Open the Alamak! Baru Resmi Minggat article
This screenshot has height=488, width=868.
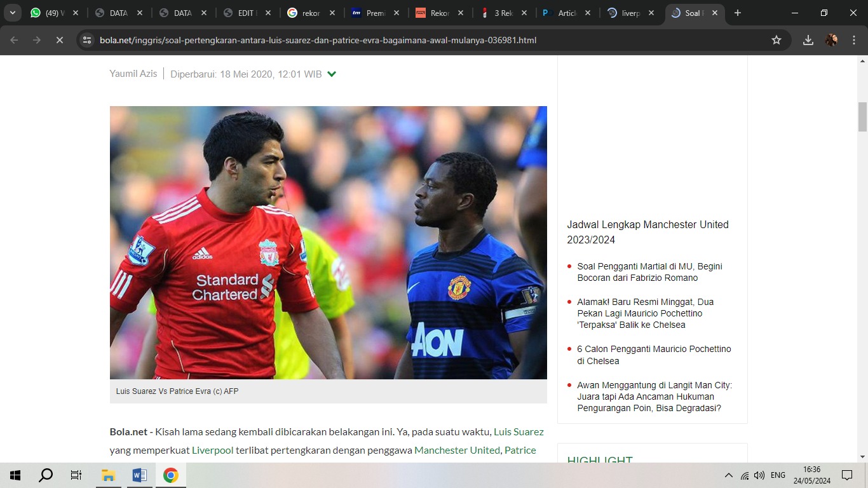click(645, 313)
